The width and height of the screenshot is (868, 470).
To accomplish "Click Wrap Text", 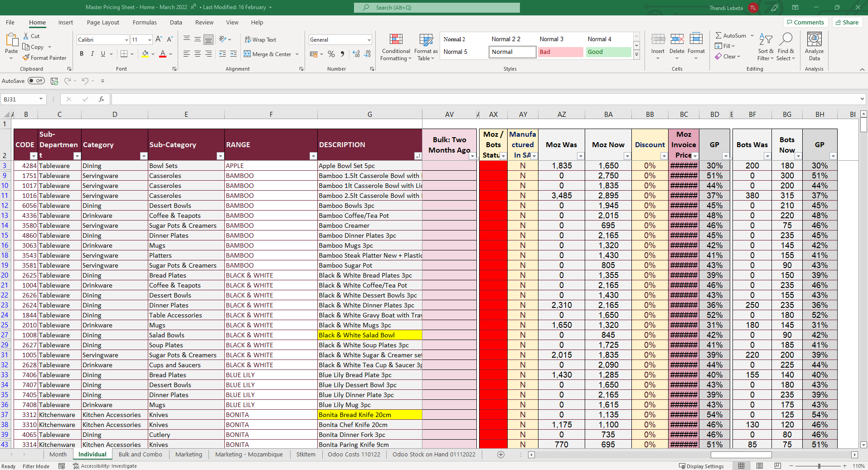I will [x=260, y=40].
